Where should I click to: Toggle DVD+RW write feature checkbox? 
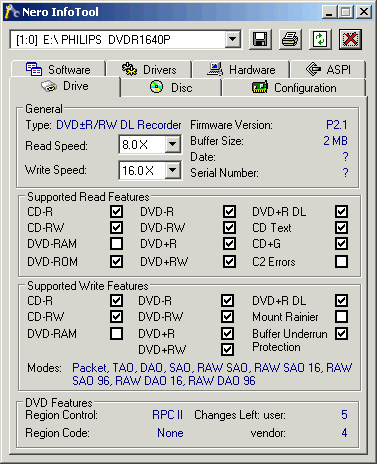click(227, 349)
